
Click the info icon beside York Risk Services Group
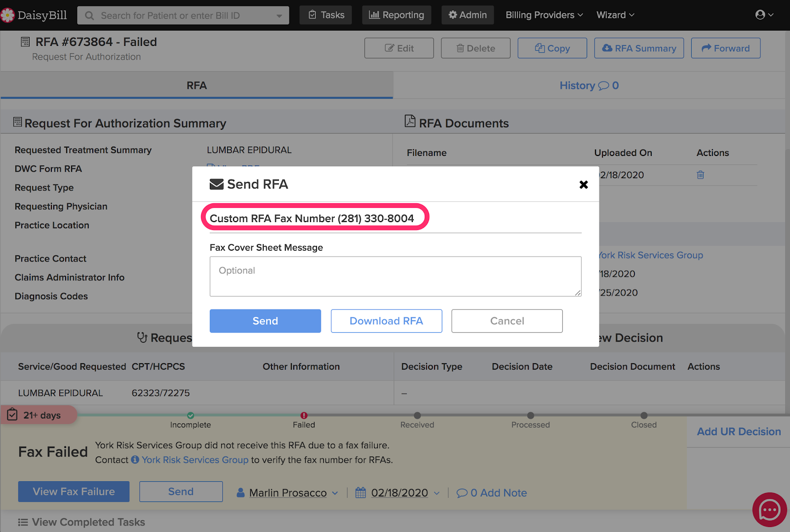[135, 460]
